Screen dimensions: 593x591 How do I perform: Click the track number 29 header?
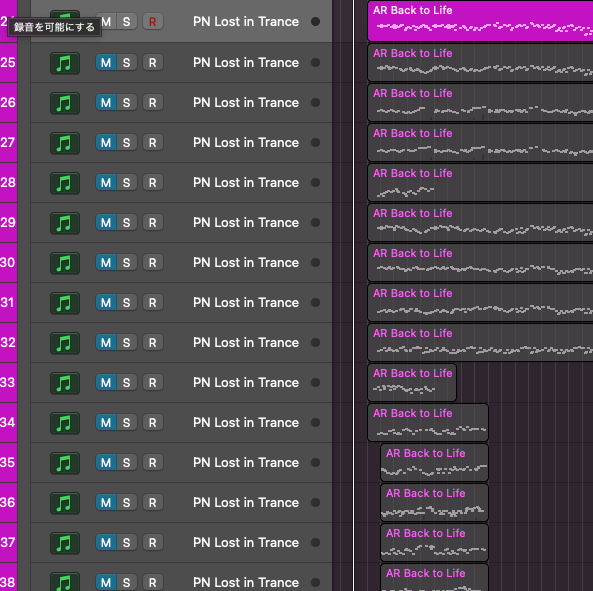[8, 223]
